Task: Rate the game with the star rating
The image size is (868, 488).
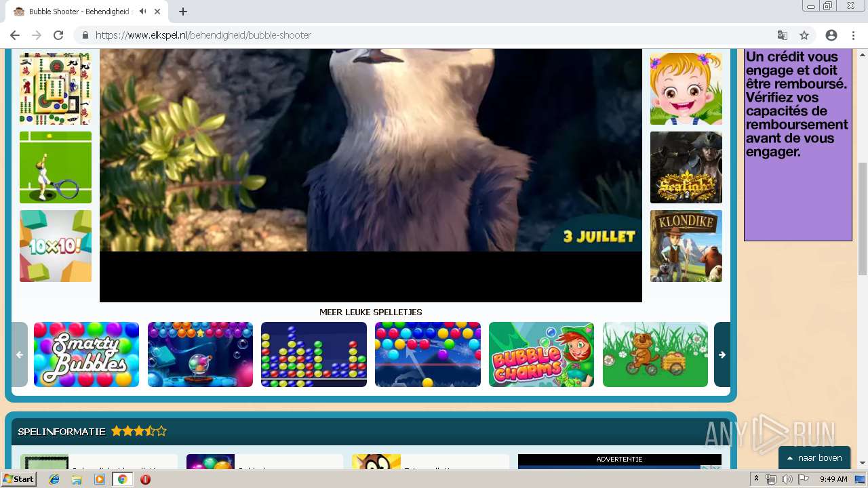Action: click(x=139, y=431)
